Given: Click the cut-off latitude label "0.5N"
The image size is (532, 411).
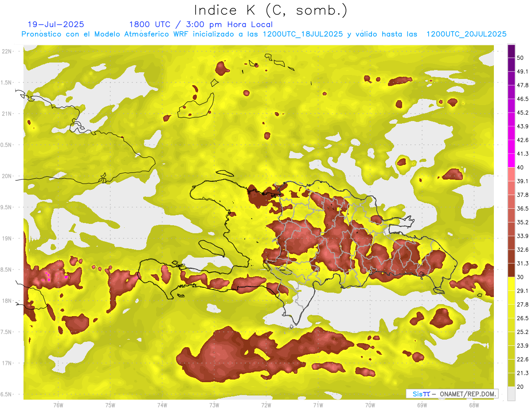Looking at the screenshot, I should click(x=7, y=145).
